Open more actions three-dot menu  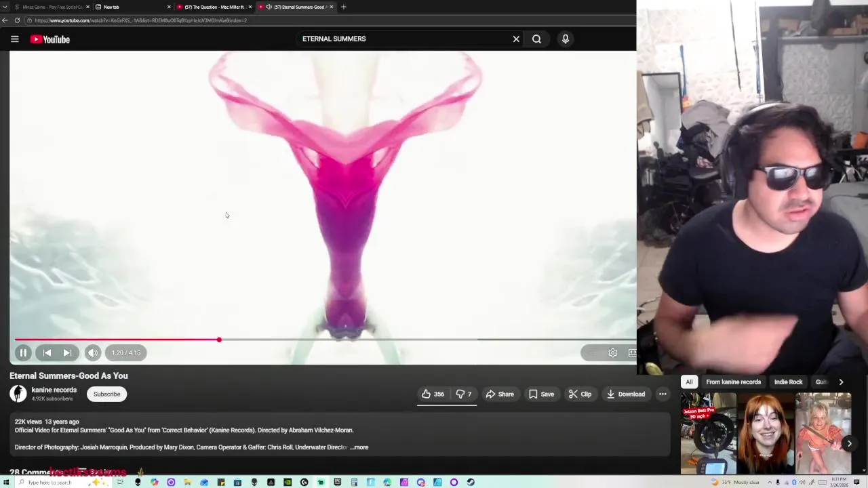point(663,394)
